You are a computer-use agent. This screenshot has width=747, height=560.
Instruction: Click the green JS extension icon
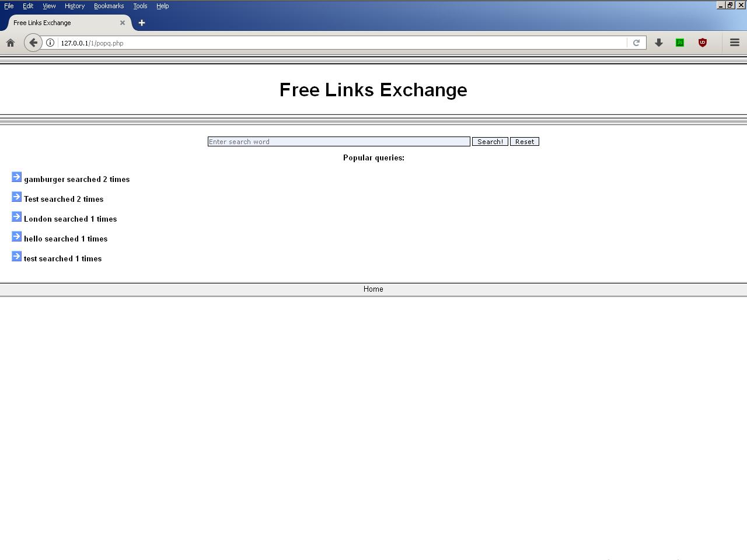pyautogui.click(x=680, y=43)
